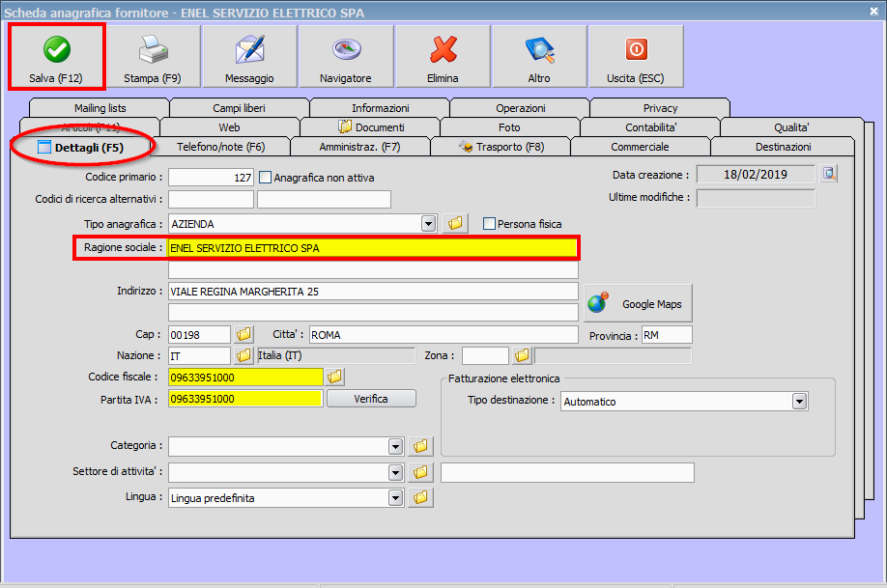Open the Informazioni tab

(x=380, y=108)
